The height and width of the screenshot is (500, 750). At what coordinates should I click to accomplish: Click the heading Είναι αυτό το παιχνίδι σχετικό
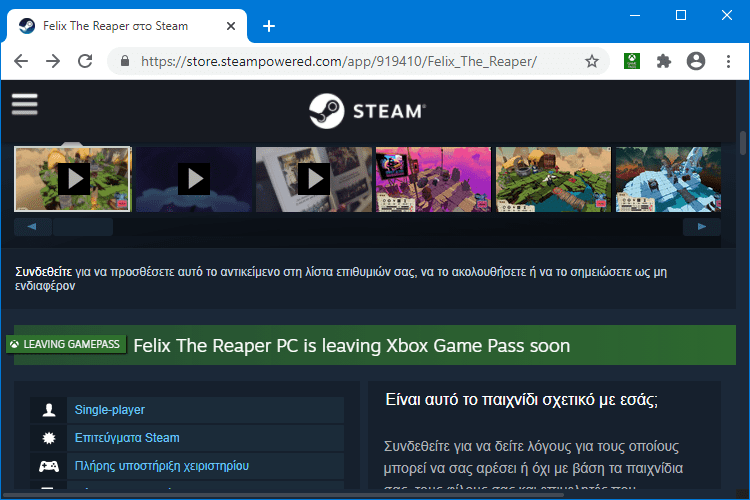click(521, 400)
